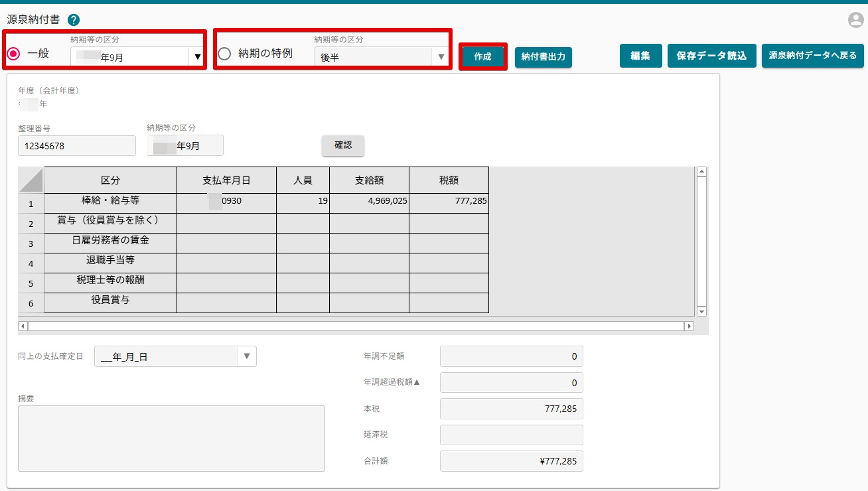This screenshot has width=868, height=491.
Task: Select row header 4
Action: [x=31, y=263]
